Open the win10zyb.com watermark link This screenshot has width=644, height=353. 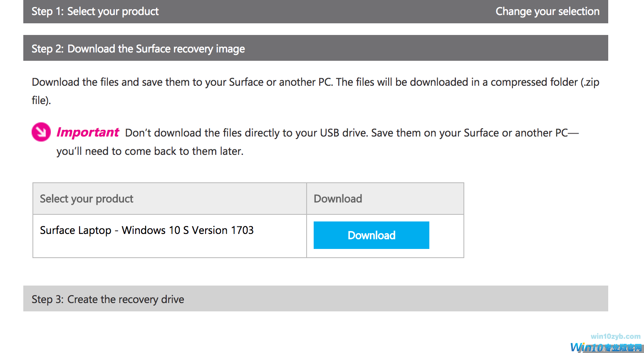[x=614, y=335]
